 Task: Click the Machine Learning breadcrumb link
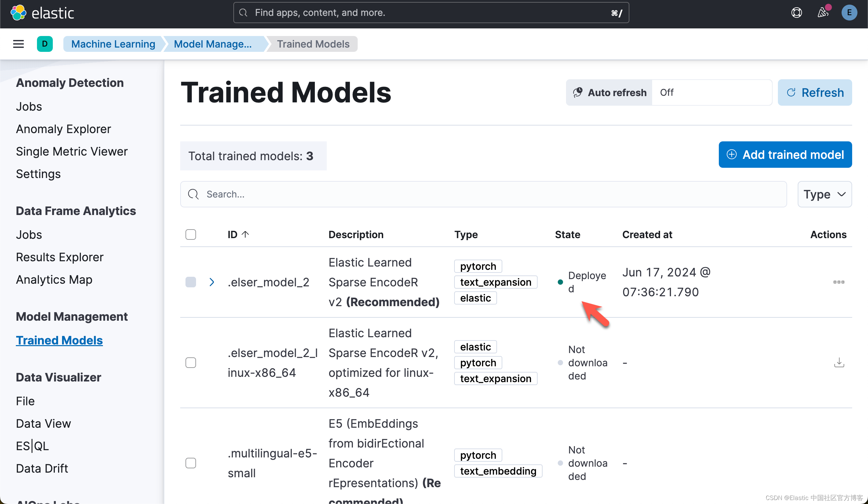pos(113,44)
